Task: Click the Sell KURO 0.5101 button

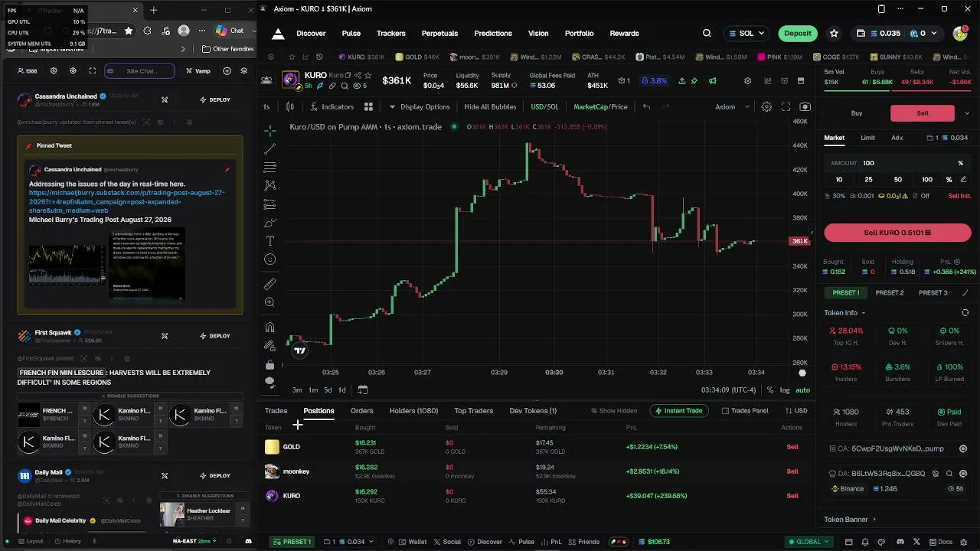Action: (x=897, y=233)
